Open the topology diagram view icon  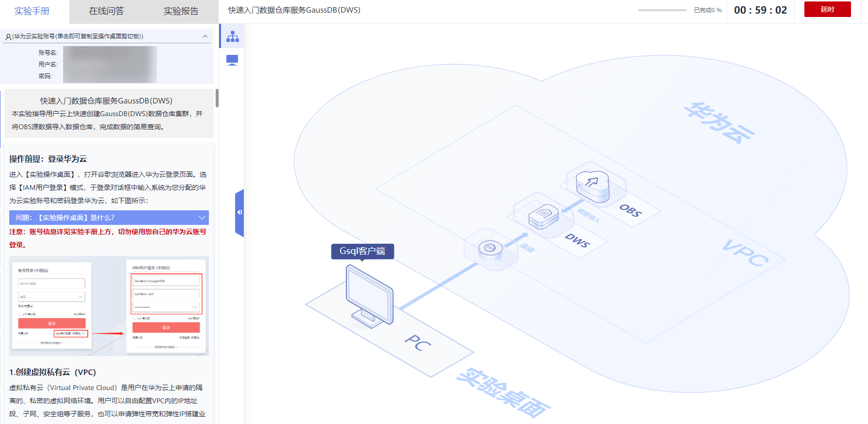(232, 36)
